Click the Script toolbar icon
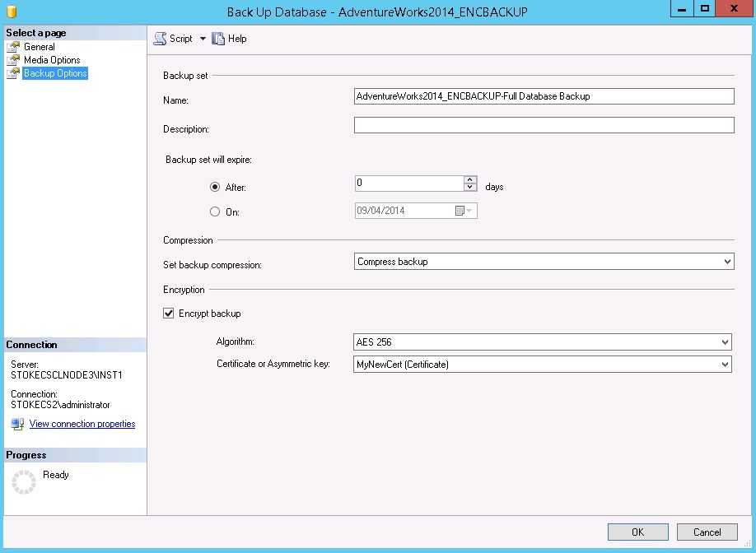 click(x=160, y=39)
